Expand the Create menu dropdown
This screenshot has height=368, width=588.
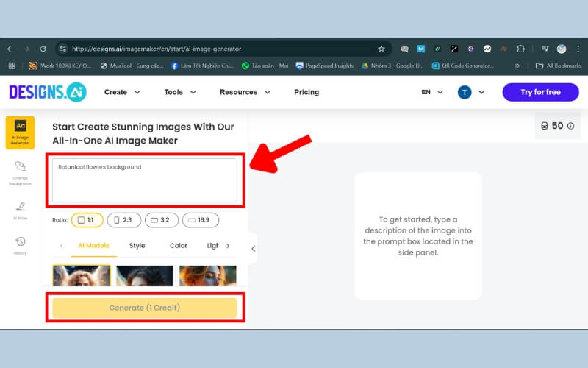(122, 92)
